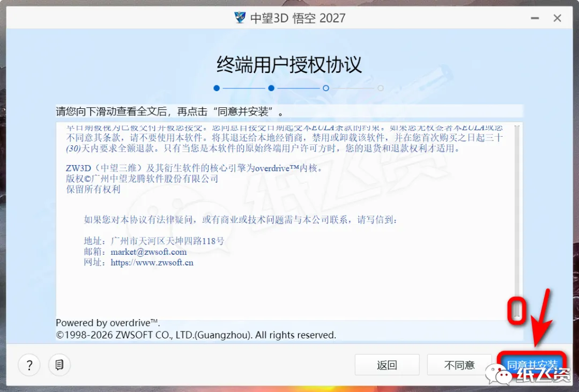Click the second step dot of the progress indicator
The height and width of the screenshot is (392, 579).
[x=271, y=88]
